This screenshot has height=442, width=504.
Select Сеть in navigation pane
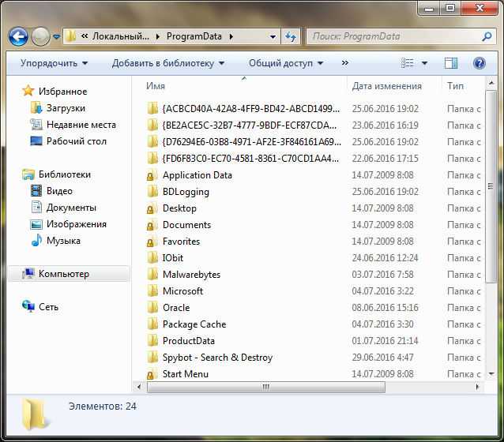48,307
